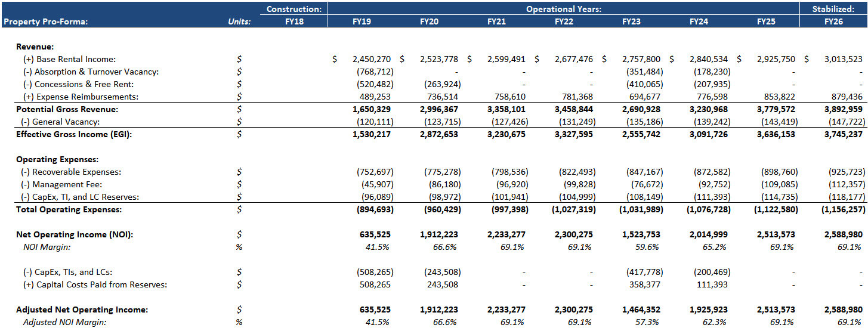The height and width of the screenshot is (328, 868).
Task: Click the Adjusted Net Operating Income label
Action: [82, 310]
